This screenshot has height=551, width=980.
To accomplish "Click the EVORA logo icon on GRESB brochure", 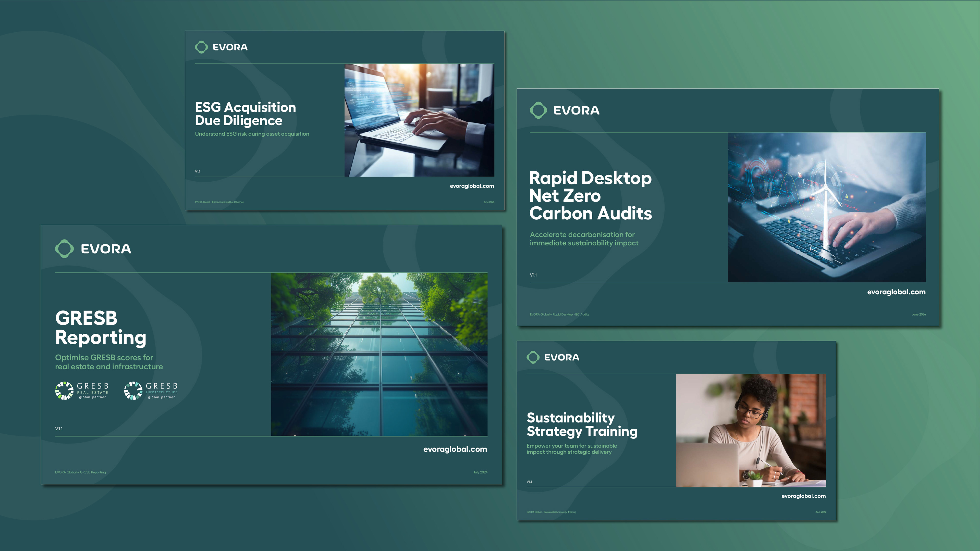I will coord(64,249).
